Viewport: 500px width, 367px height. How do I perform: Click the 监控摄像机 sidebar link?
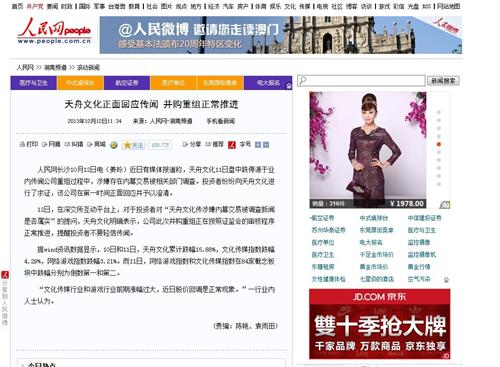[x=422, y=255]
